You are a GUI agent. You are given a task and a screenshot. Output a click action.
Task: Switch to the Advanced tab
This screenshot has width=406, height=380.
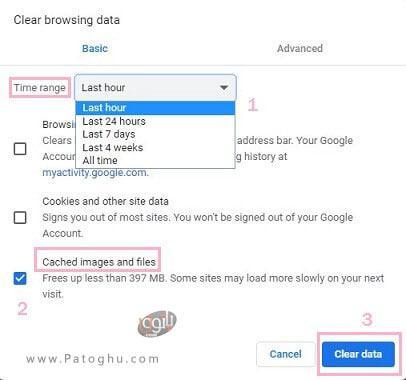click(x=300, y=48)
